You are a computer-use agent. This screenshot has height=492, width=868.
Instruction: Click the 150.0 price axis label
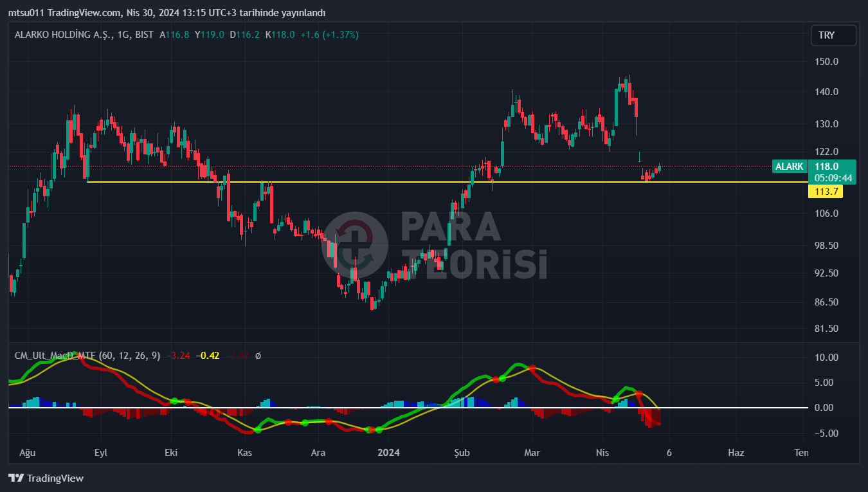(x=826, y=62)
